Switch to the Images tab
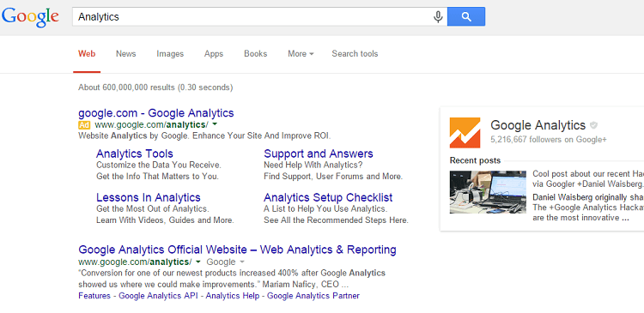 (x=170, y=54)
